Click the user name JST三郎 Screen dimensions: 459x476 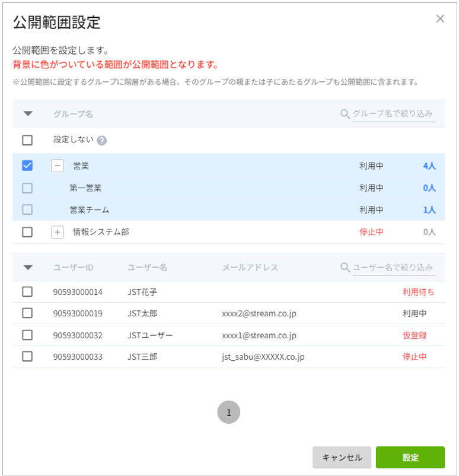click(x=142, y=357)
